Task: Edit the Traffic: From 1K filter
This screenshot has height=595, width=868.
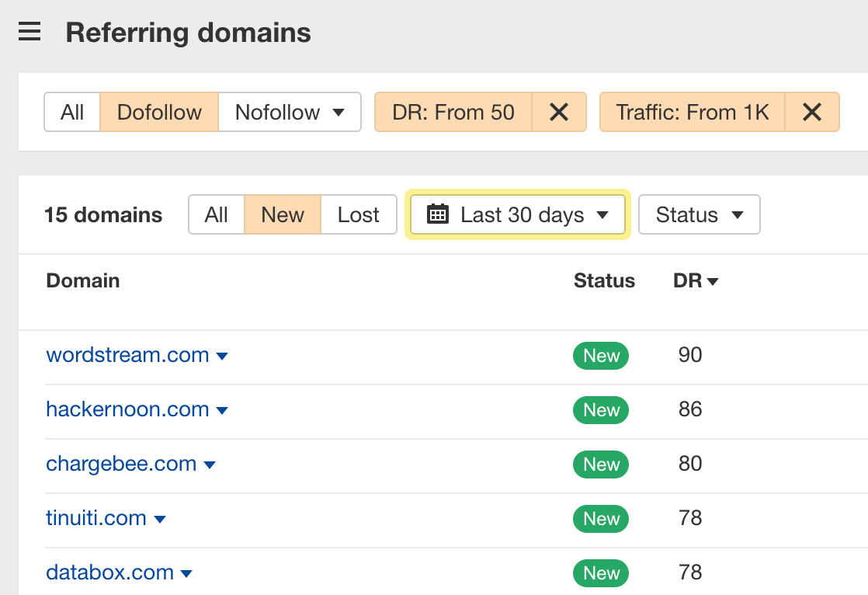Action: (x=693, y=112)
